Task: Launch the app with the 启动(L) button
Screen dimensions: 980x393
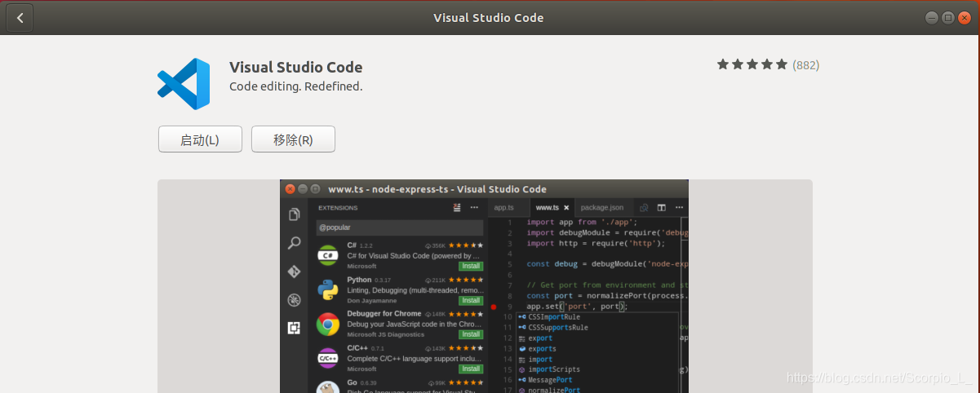Action: click(200, 139)
